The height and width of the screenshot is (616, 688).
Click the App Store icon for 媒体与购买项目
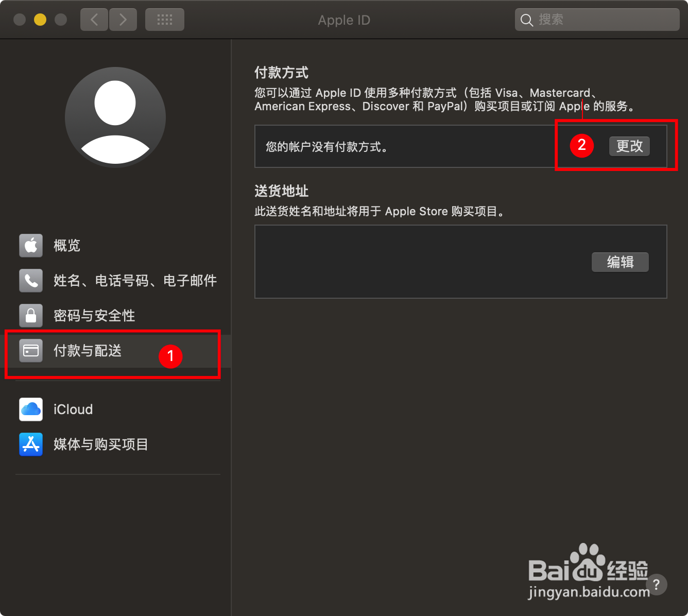pos(31,444)
